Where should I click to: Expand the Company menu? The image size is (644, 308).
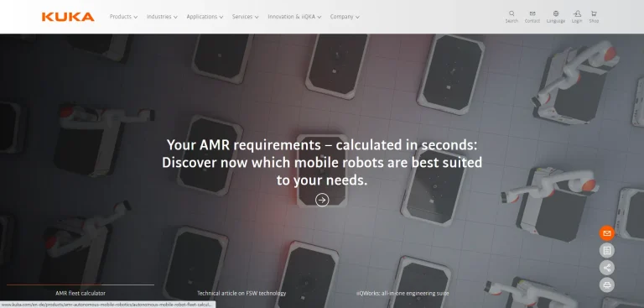345,17
